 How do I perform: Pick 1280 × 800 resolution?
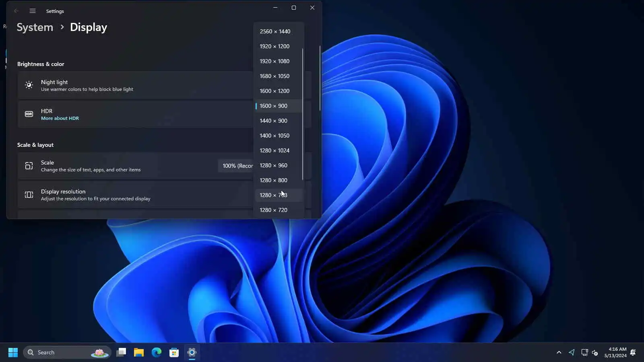point(279,180)
